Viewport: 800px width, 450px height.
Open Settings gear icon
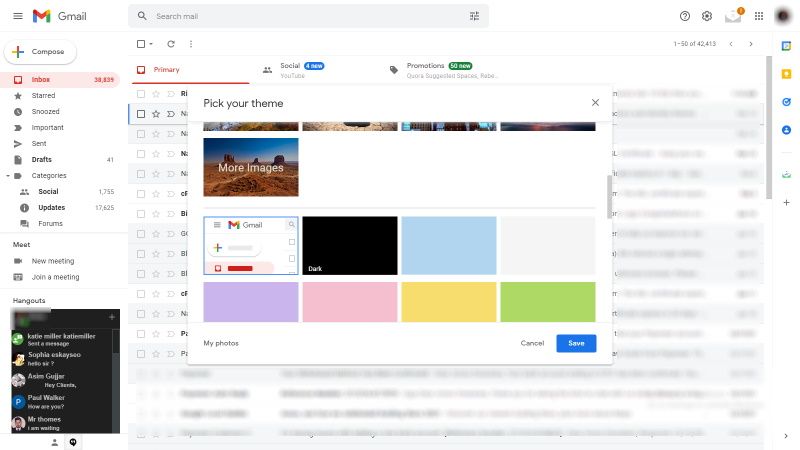(707, 16)
